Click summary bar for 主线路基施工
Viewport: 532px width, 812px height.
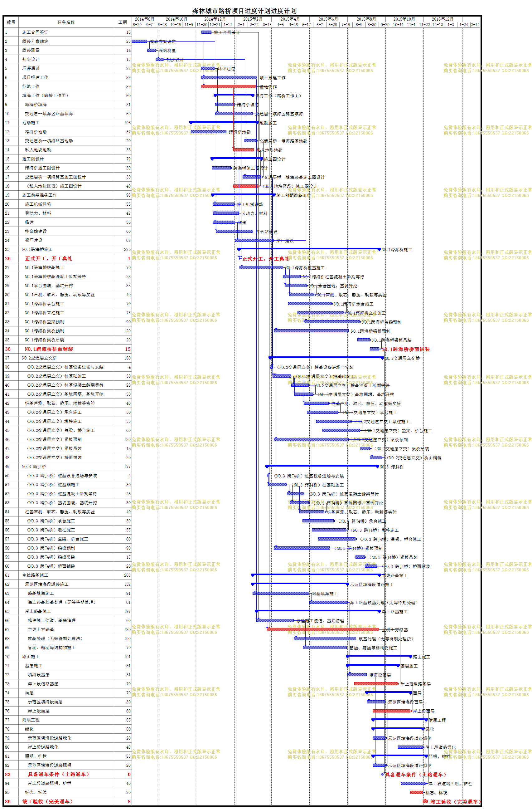(316, 575)
